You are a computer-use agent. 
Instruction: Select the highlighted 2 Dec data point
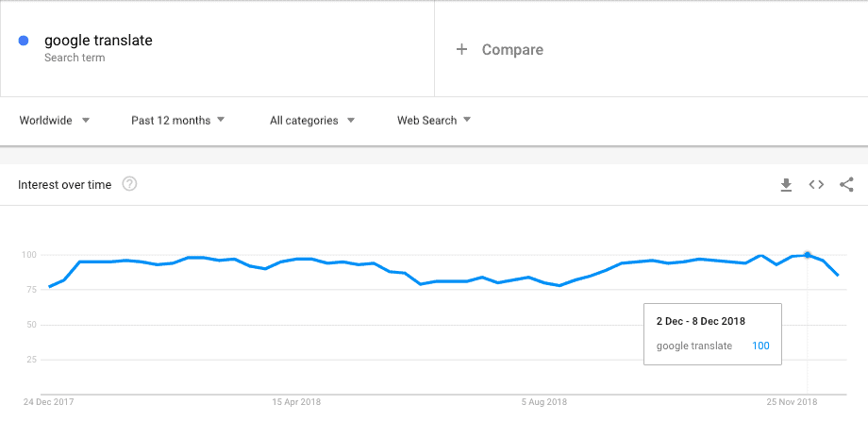click(807, 255)
